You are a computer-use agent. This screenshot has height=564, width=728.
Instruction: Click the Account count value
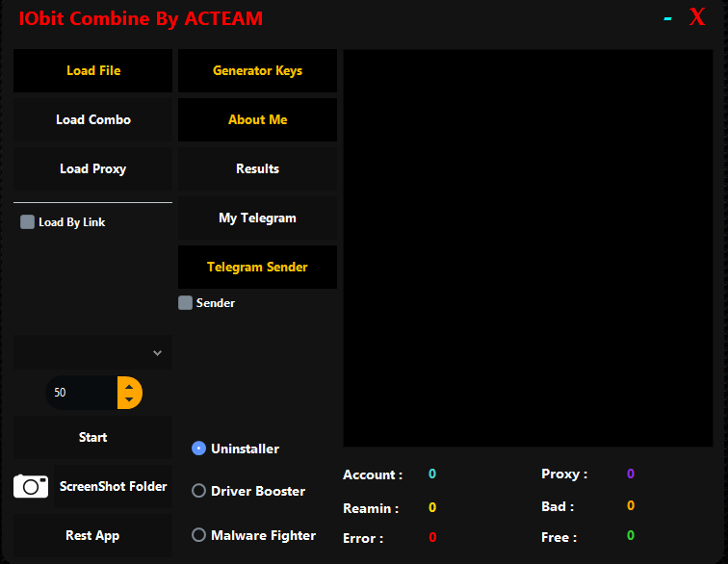pos(432,474)
